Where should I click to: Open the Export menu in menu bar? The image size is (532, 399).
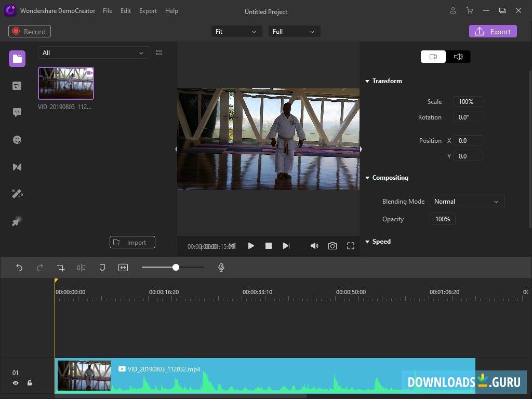pos(148,11)
